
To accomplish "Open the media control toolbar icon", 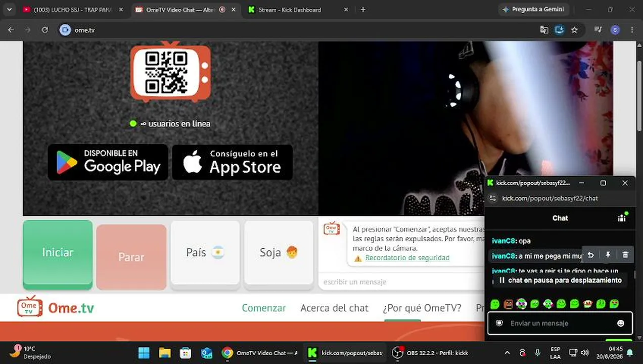I will (598, 30).
